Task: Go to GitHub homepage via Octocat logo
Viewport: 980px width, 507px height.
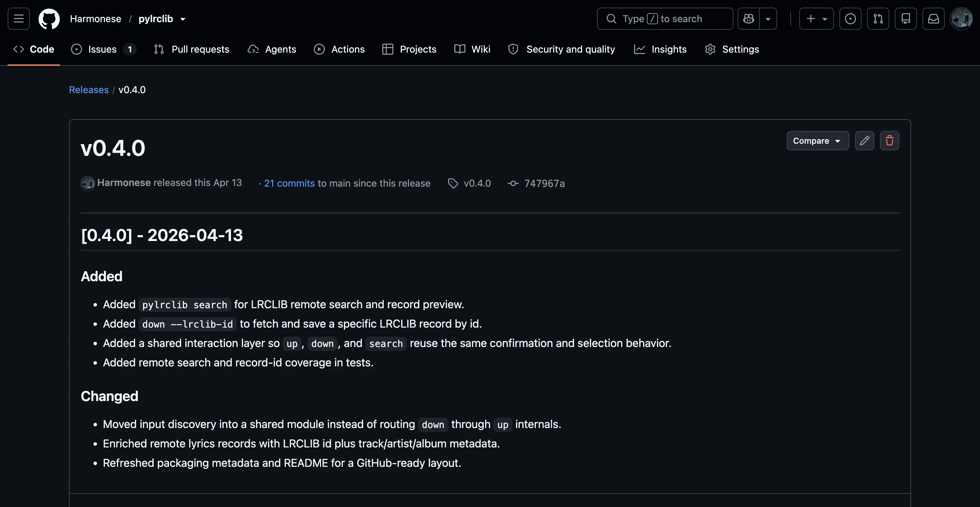Action: point(49,19)
